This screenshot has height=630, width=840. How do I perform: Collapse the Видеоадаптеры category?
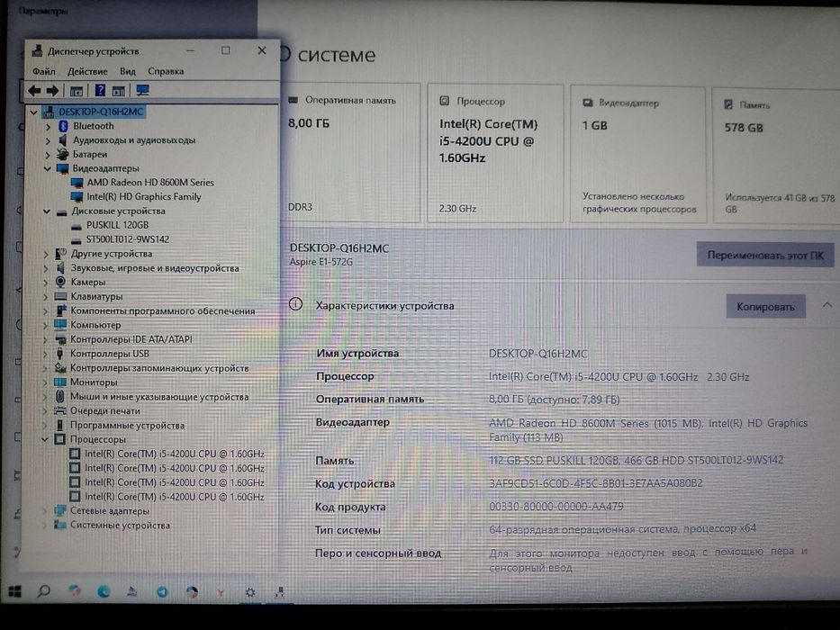tap(47, 169)
